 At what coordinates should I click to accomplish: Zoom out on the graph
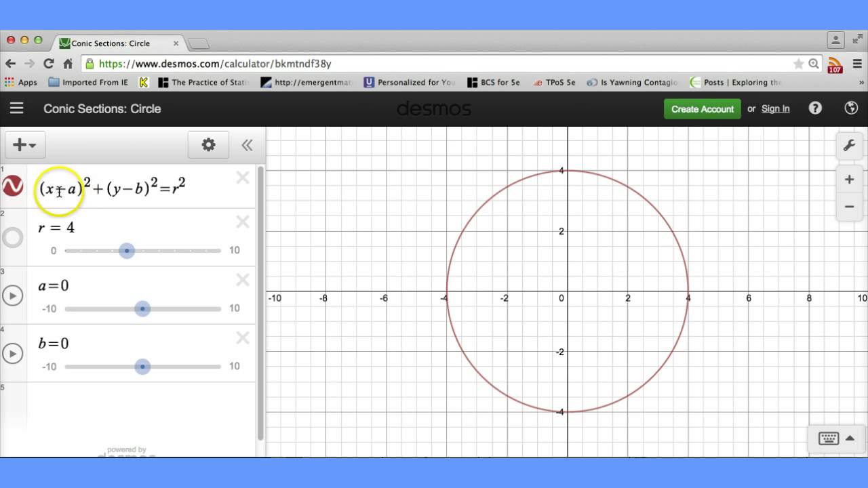coord(849,207)
